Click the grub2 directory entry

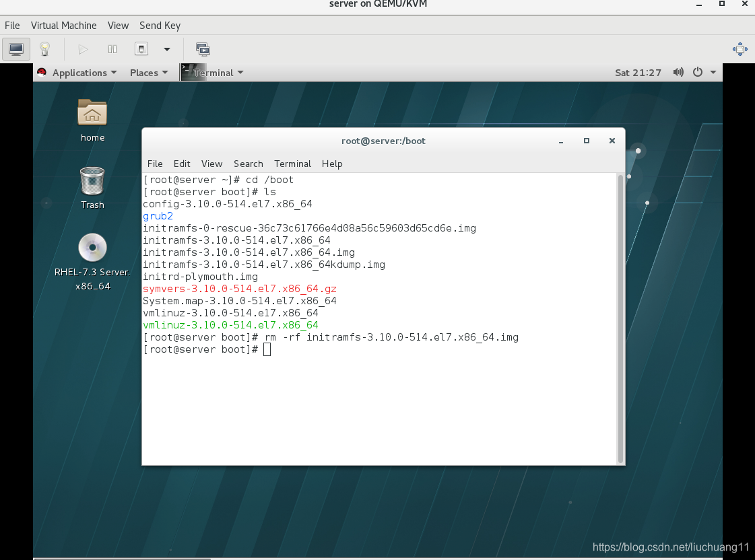tap(158, 216)
